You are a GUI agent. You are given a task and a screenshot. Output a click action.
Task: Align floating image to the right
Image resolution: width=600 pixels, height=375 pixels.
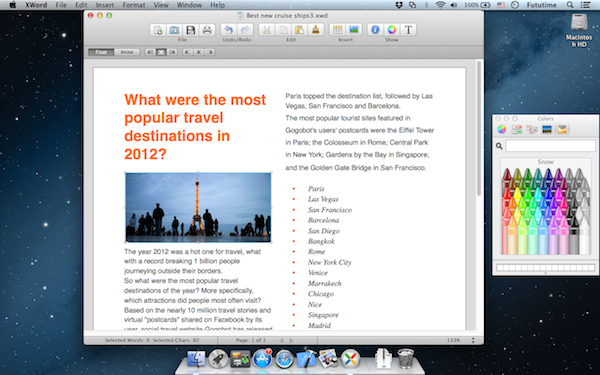[172, 52]
